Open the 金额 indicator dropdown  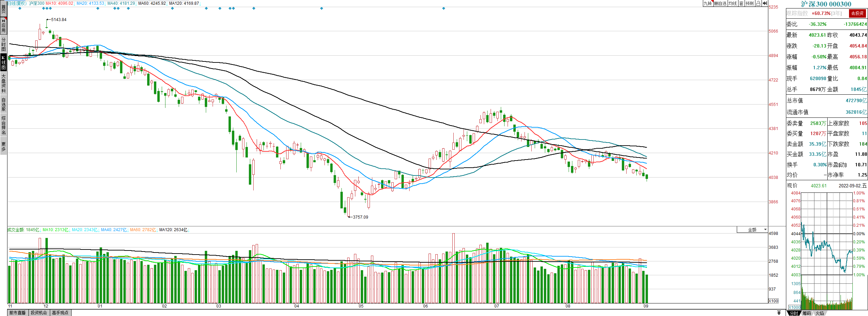point(752,230)
